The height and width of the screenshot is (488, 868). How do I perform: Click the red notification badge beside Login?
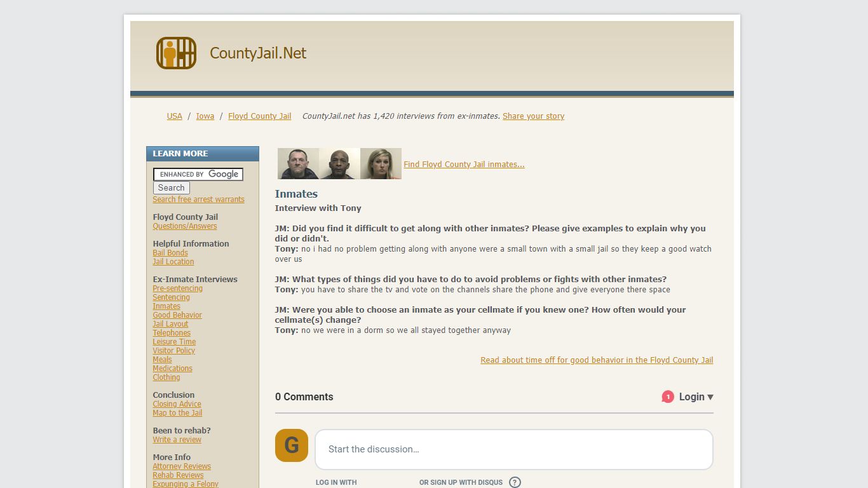668,396
